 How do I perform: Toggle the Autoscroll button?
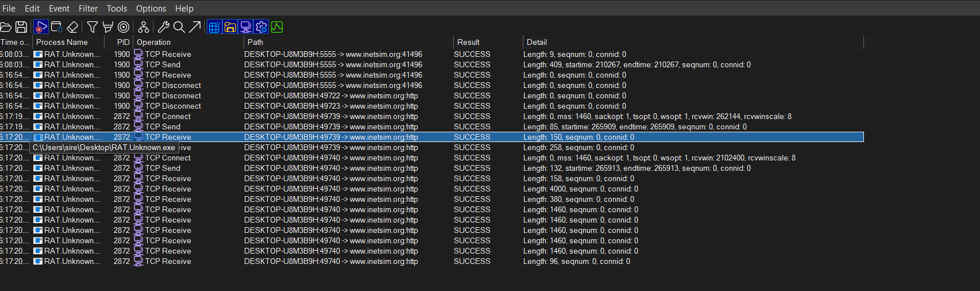coord(57,27)
